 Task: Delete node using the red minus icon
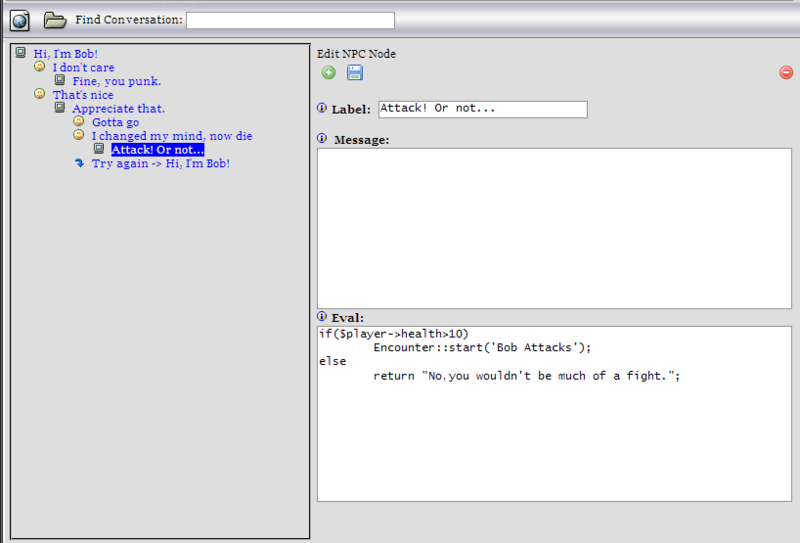coord(785,73)
